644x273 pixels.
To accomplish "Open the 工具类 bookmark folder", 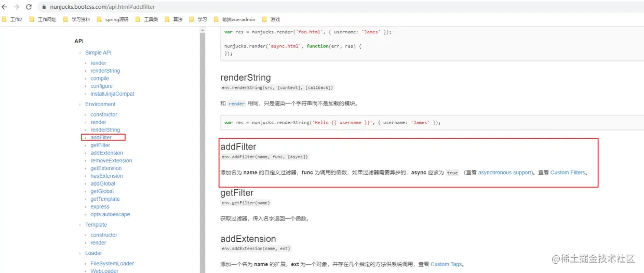I will coord(146,19).
